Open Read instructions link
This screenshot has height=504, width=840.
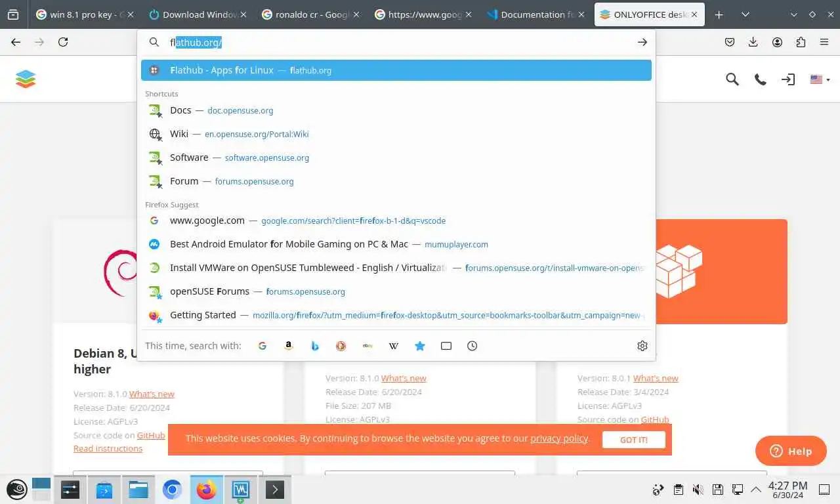pyautogui.click(x=108, y=448)
